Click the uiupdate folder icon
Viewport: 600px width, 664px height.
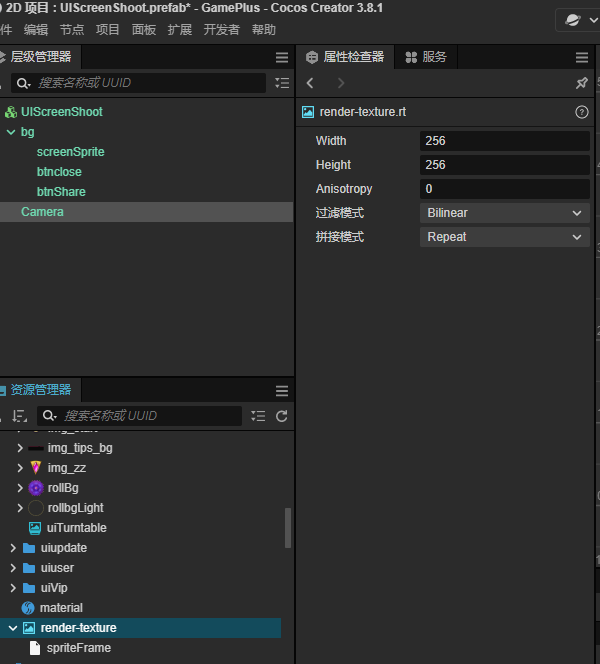(x=29, y=548)
